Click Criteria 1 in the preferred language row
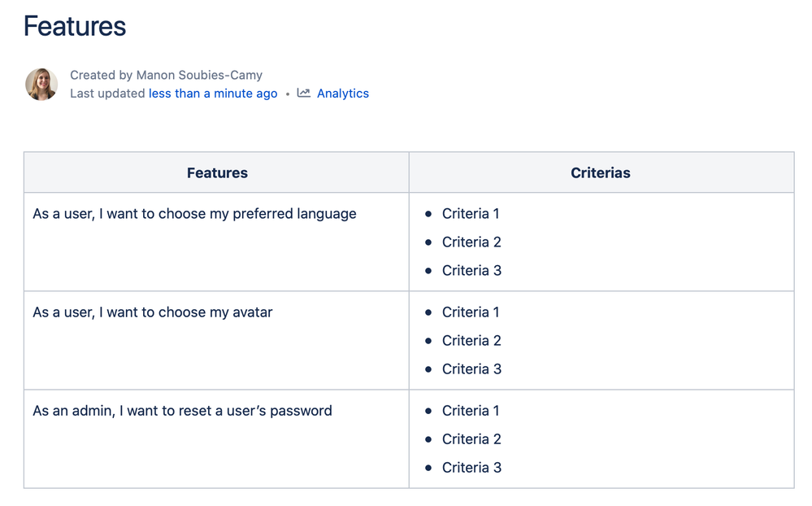 point(471,214)
